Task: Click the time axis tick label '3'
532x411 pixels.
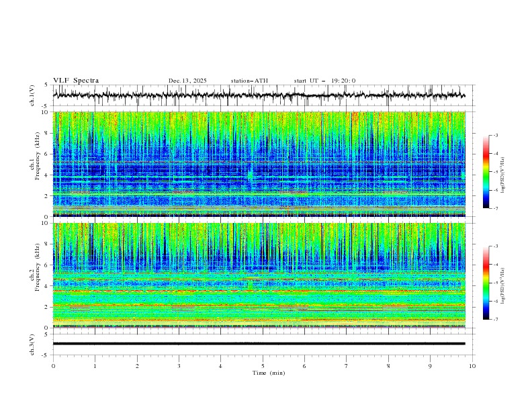Action: tap(179, 366)
